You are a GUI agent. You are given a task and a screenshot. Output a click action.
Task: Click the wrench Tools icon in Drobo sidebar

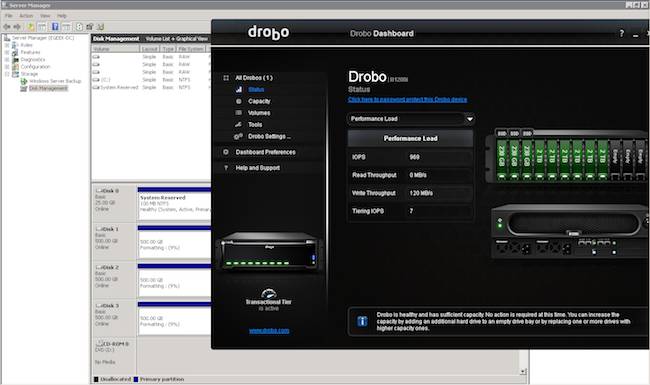tap(238, 124)
